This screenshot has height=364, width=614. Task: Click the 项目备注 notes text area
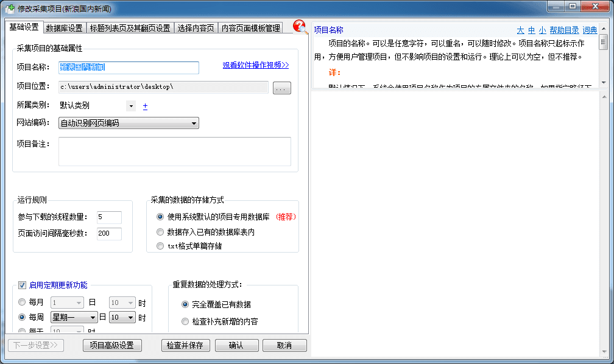[174, 152]
